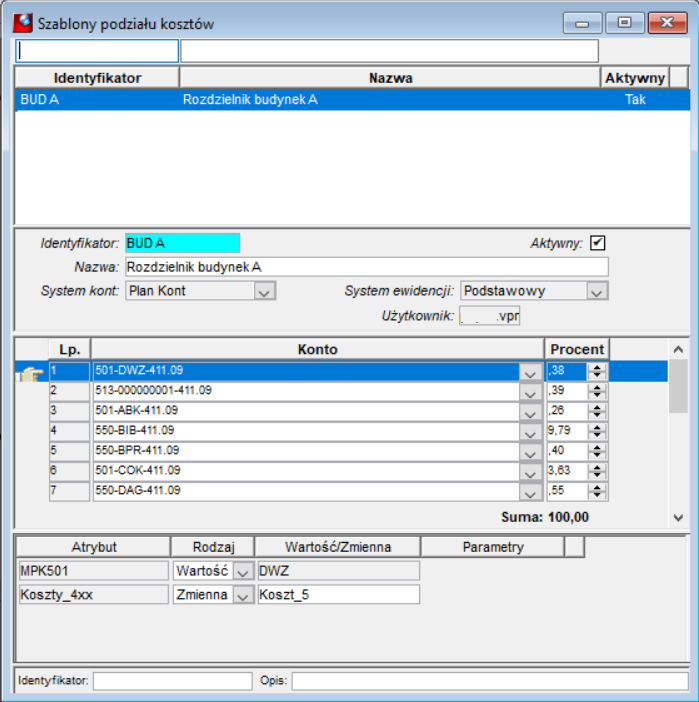Click percent stepper for 550-BPR row
Viewport: 699px width, 702px height.
click(597, 451)
